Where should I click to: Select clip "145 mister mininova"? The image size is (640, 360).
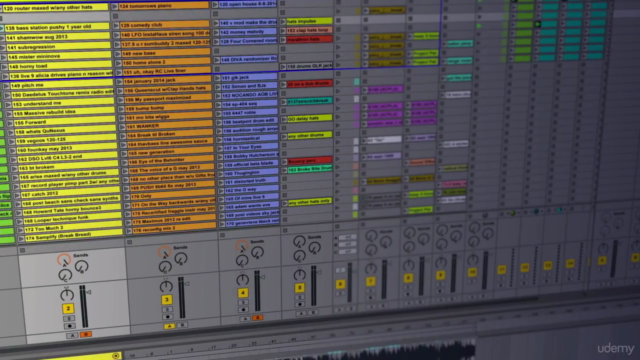59,56
